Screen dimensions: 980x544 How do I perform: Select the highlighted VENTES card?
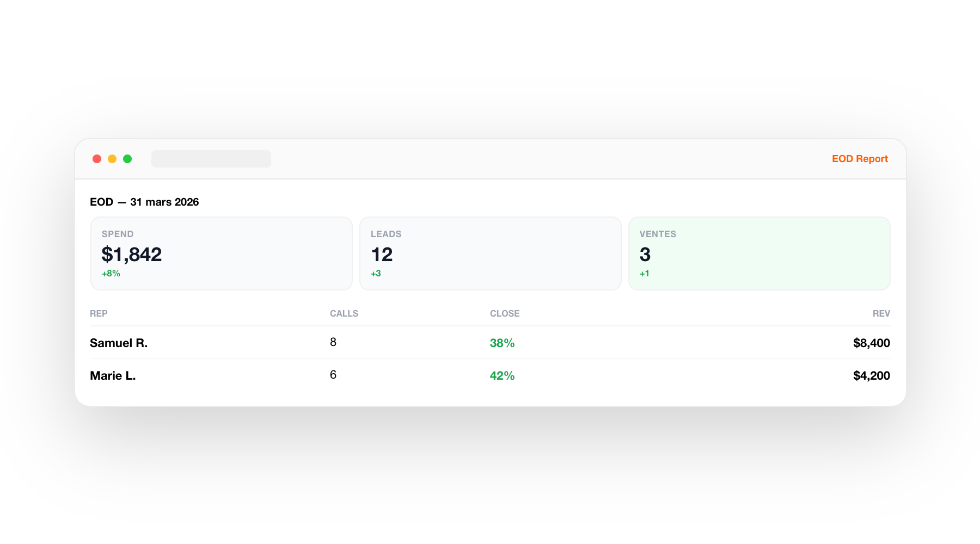tap(759, 253)
